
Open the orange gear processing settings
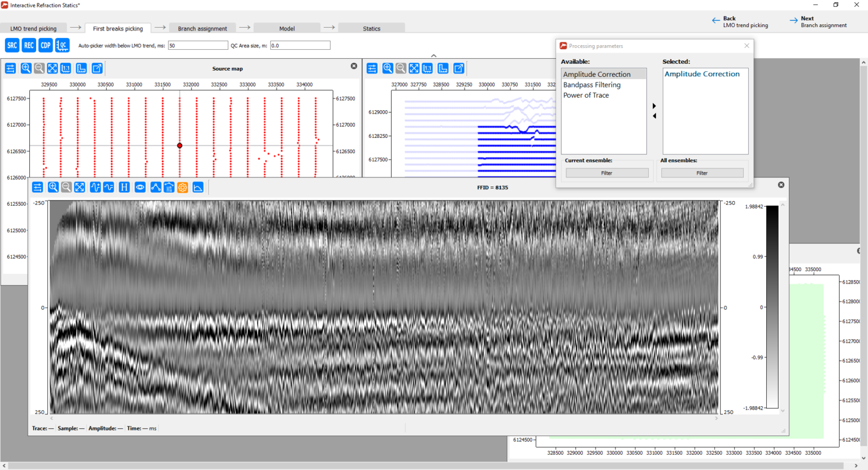click(183, 187)
